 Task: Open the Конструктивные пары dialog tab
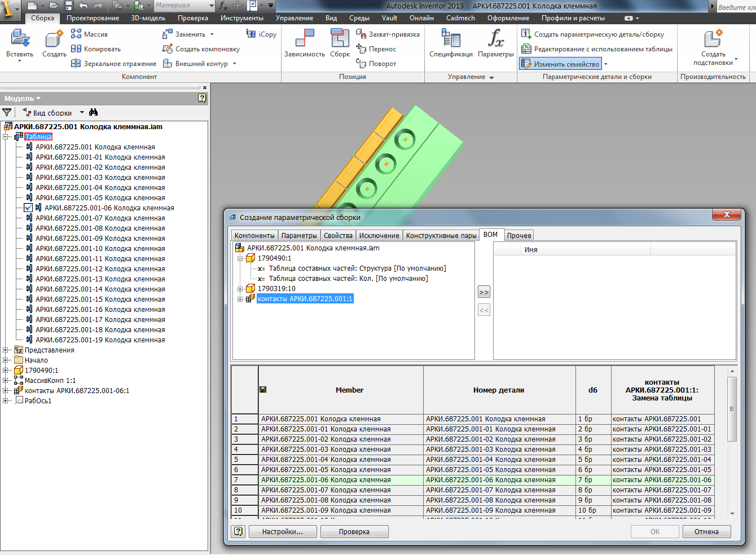(441, 235)
